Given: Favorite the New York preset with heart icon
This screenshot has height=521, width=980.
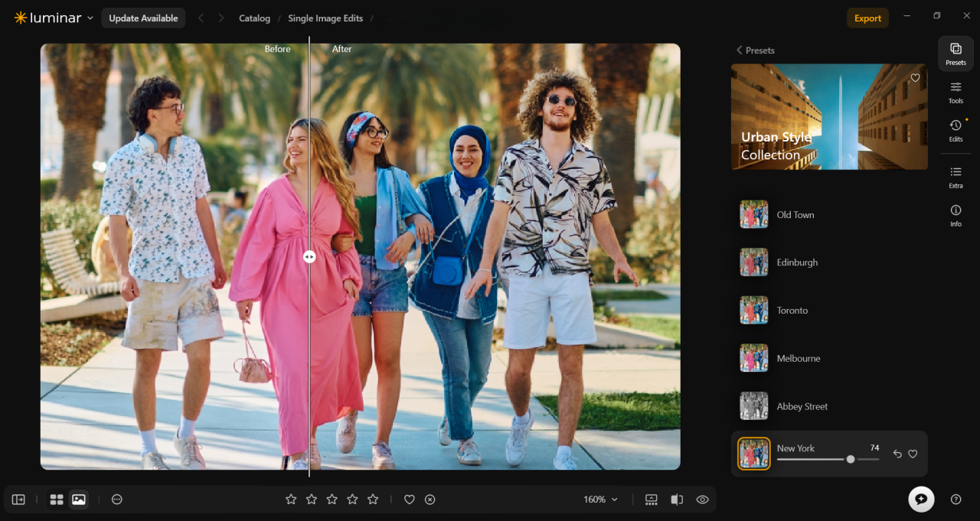Looking at the screenshot, I should pyautogui.click(x=913, y=454).
